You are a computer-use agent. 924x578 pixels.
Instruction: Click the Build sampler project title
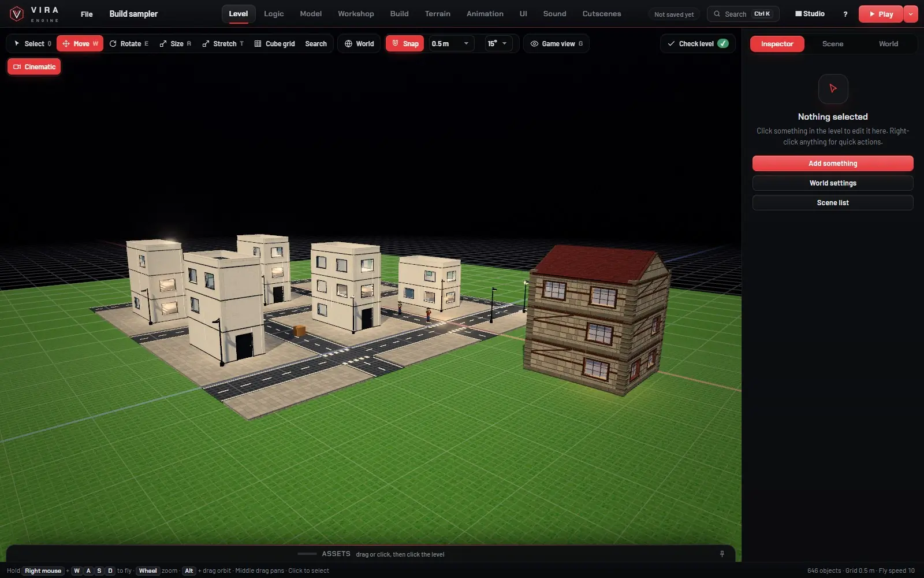click(x=133, y=14)
